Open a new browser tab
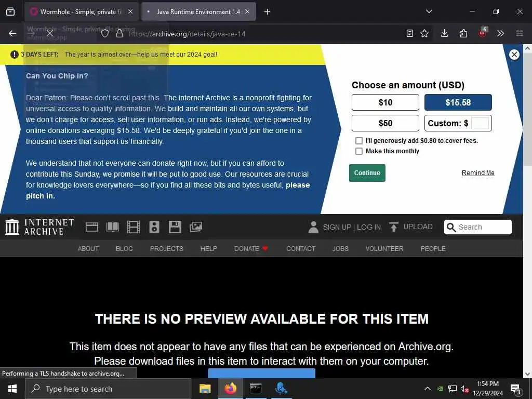This screenshot has height=399, width=532. click(268, 12)
